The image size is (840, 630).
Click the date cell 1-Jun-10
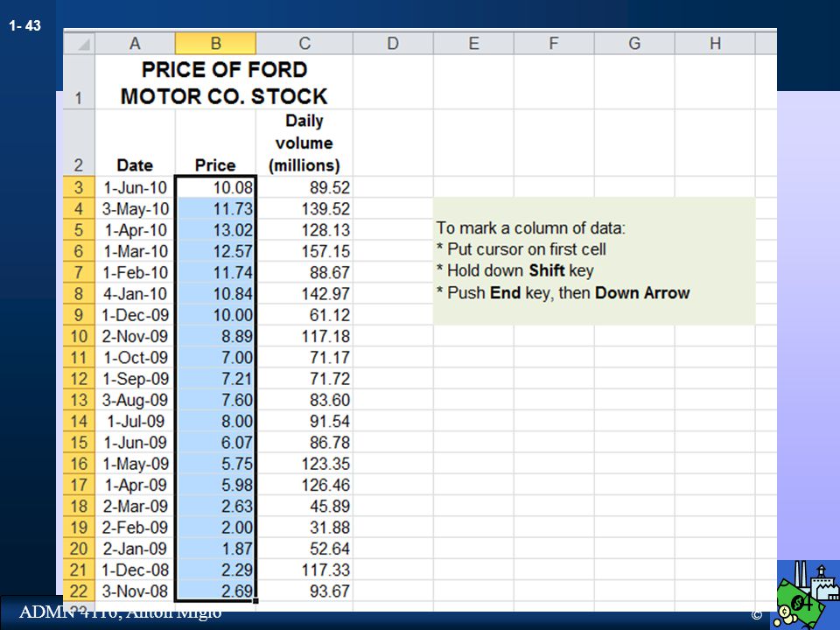coord(135,187)
